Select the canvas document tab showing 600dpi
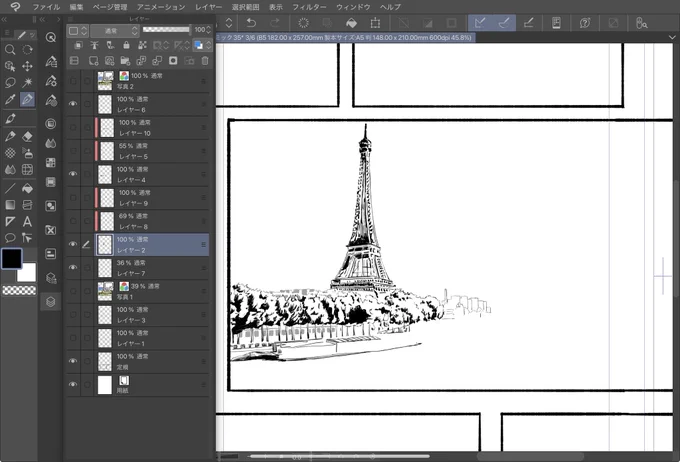 [x=346, y=38]
